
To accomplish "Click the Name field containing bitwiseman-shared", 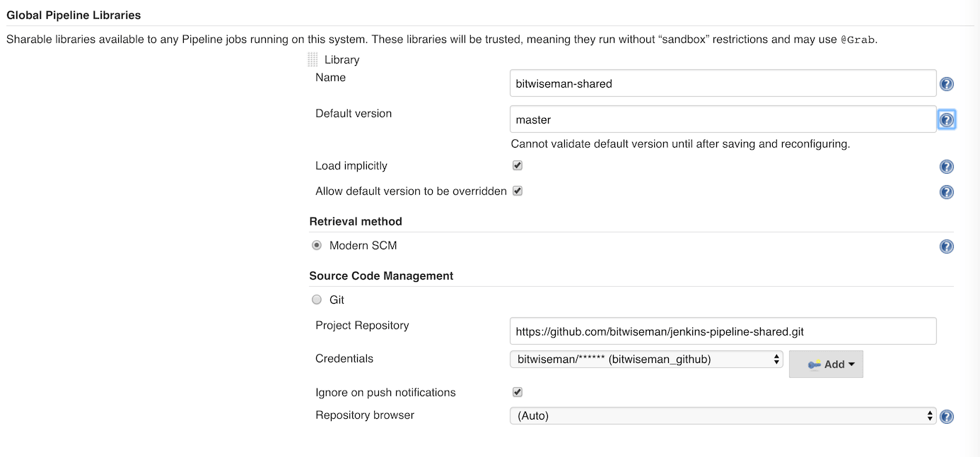I will coord(722,83).
